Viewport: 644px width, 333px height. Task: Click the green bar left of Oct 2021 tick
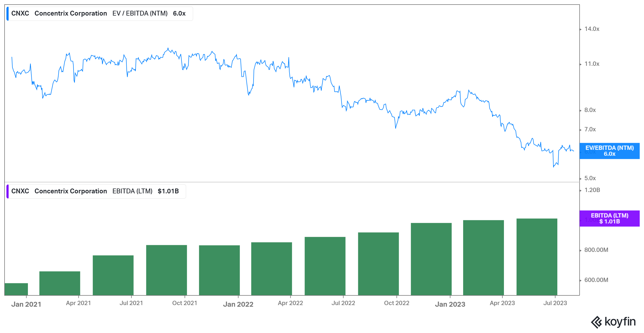pos(167,270)
